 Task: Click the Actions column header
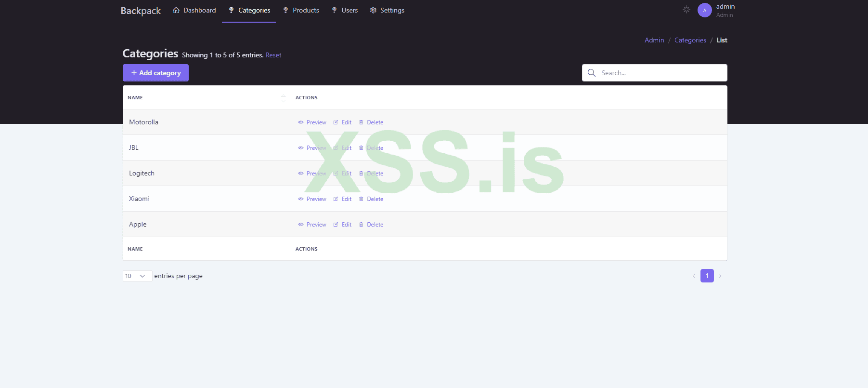coord(307,97)
